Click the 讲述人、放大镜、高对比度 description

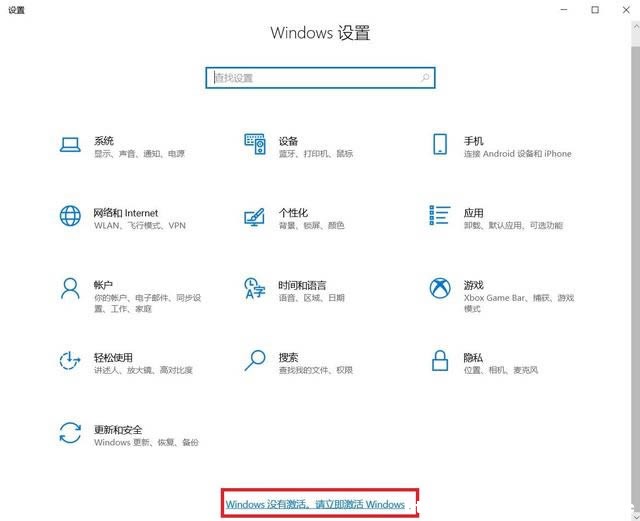point(143,370)
